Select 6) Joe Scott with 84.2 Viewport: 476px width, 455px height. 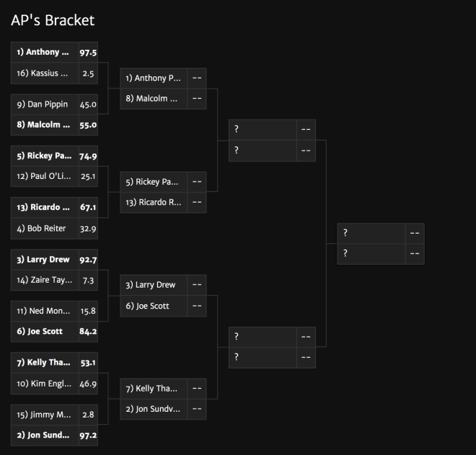tap(54, 332)
